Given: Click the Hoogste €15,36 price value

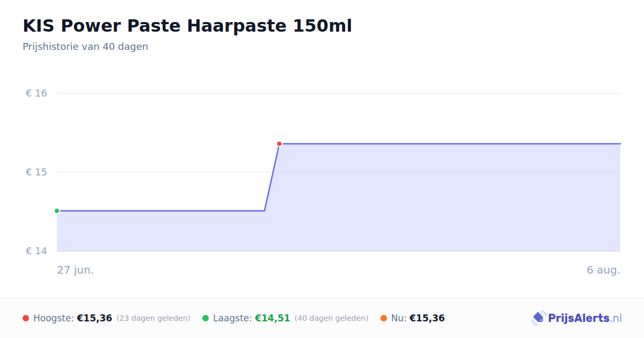Looking at the screenshot, I should coord(94,318).
